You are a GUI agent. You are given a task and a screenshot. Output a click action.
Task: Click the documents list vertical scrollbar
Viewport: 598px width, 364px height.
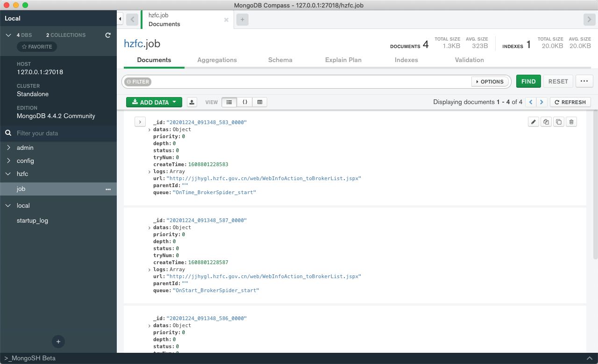pos(595,185)
